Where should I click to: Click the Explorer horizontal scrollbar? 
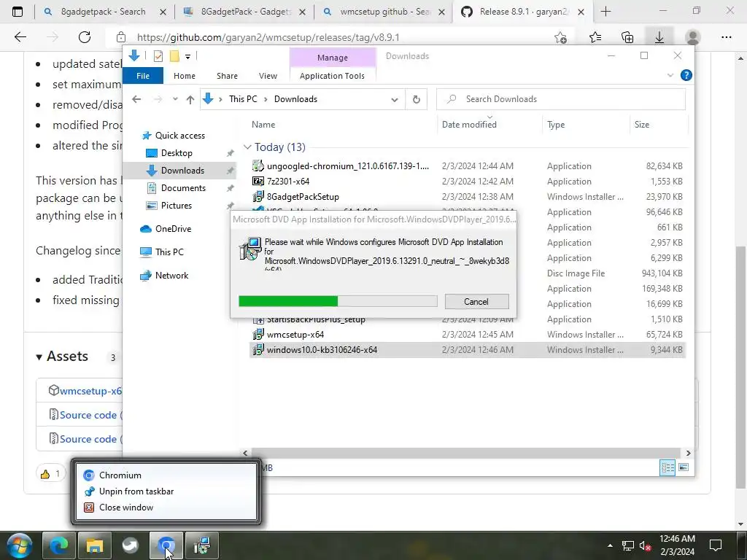(x=466, y=453)
